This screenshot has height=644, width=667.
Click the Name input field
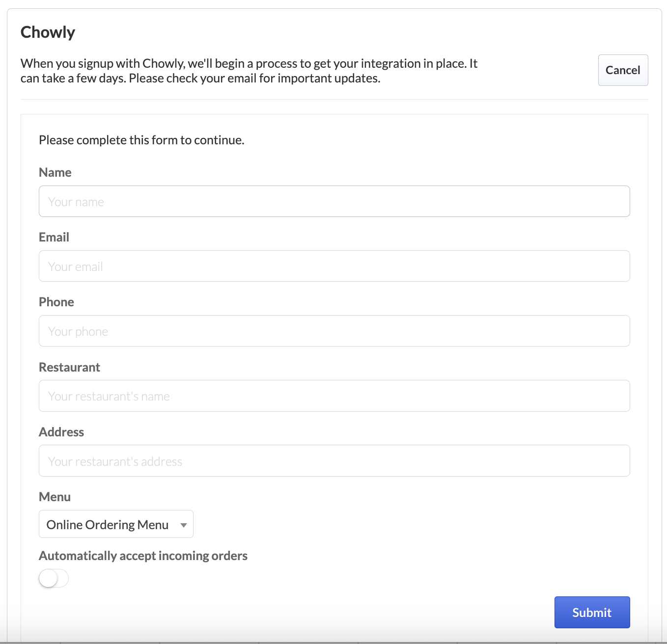334,201
